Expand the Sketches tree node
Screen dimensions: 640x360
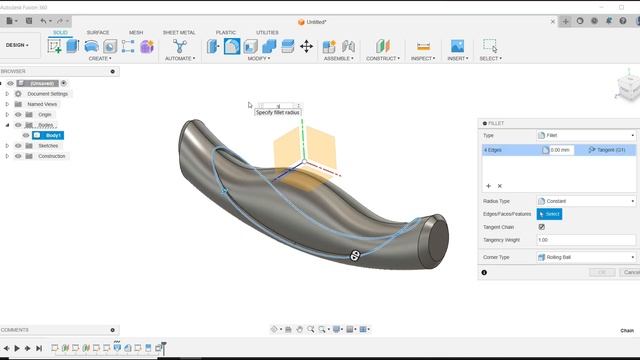pos(7,146)
